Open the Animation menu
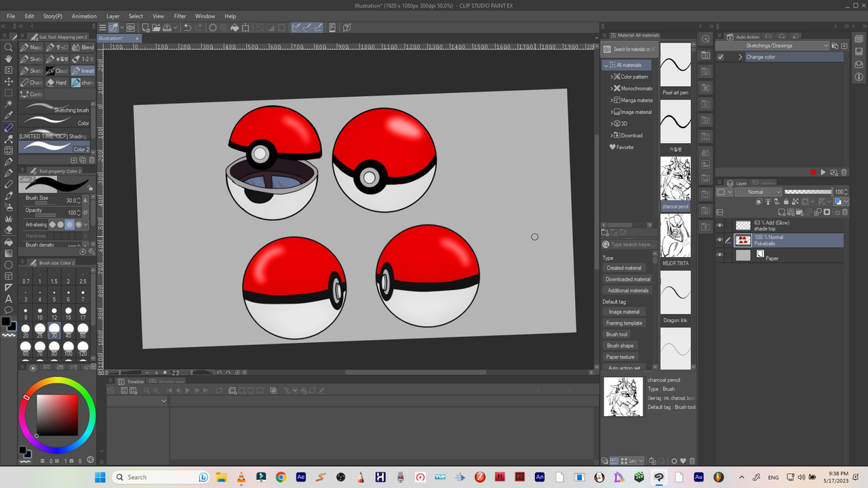The height and width of the screenshot is (488, 868). pyautogui.click(x=84, y=16)
